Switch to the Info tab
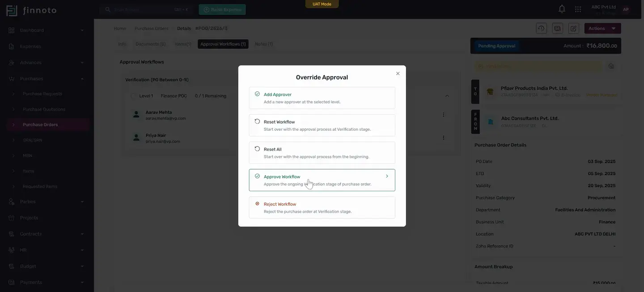Screen dimensions: 644x292 pos(122,44)
